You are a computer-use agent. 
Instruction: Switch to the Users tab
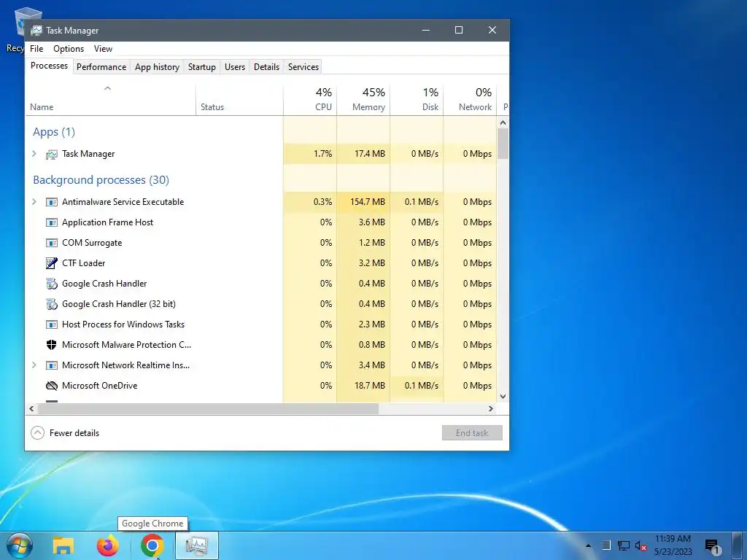235,66
